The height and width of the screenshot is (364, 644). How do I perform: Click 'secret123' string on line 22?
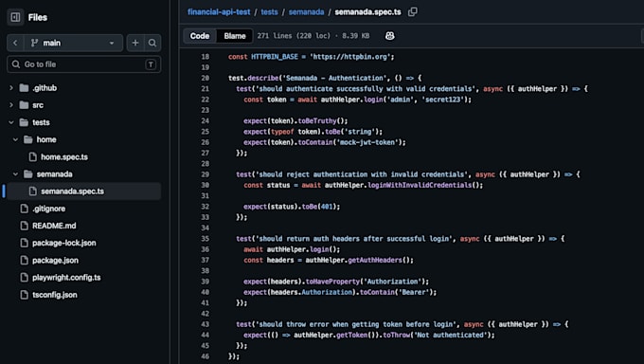pos(443,100)
